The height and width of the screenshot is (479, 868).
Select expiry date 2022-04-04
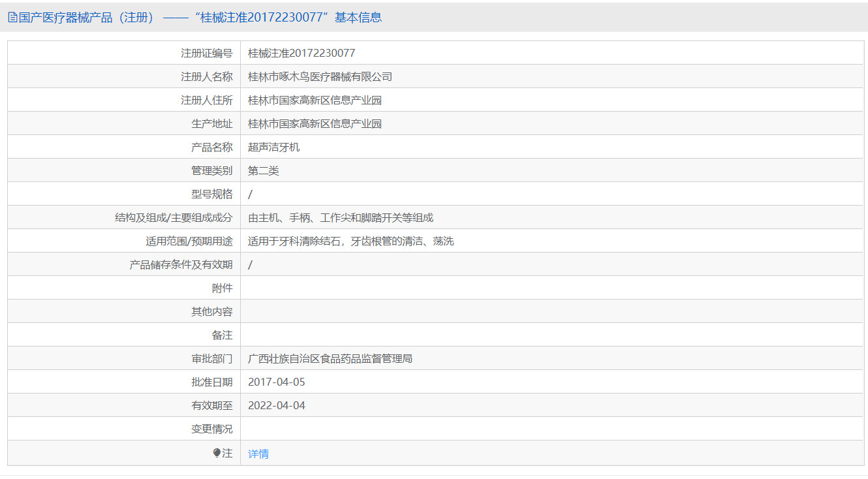277,405
